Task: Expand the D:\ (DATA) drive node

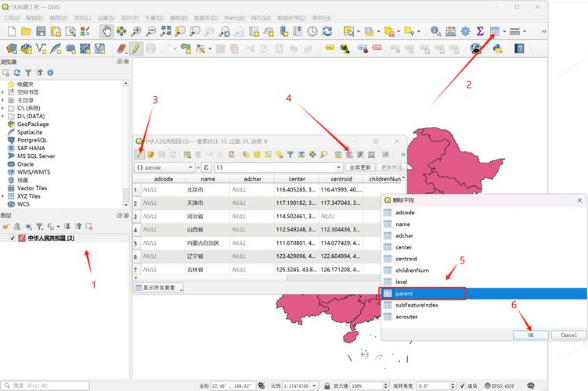Action: pos(3,116)
